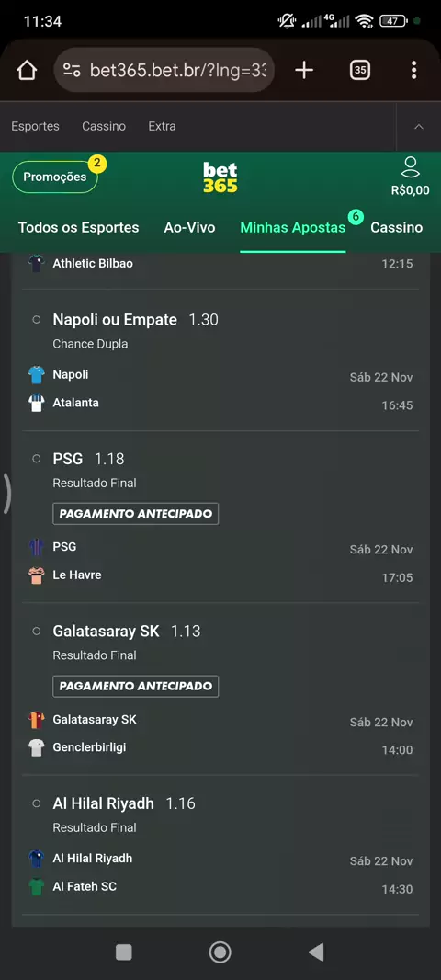This screenshot has width=441, height=980.
Task: Tap the Al Fateh SC green jersey icon
Action: pos(37,887)
